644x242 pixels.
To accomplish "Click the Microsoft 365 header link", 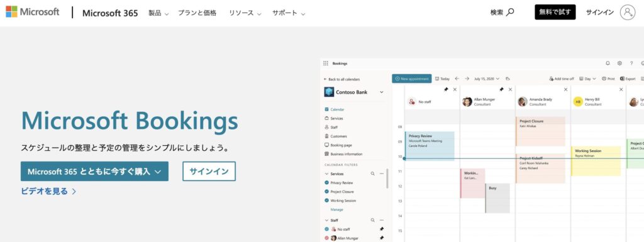I will [x=110, y=13].
